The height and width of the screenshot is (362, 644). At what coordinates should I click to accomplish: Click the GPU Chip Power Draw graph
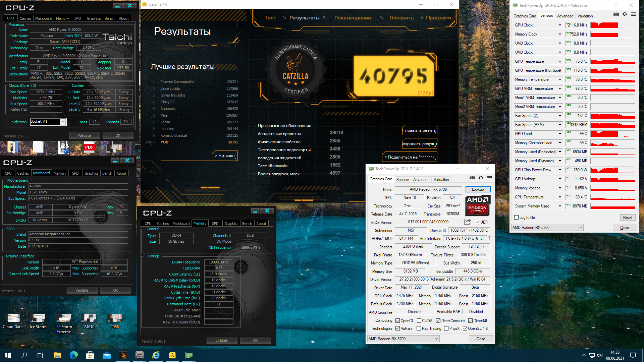click(x=612, y=170)
